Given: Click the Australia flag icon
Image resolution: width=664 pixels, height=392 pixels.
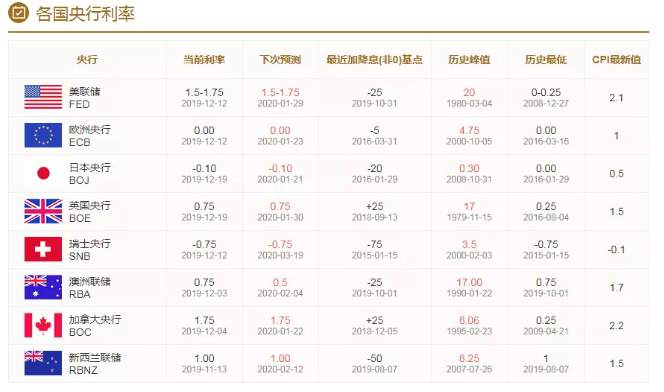Looking at the screenshot, I should point(43,287).
